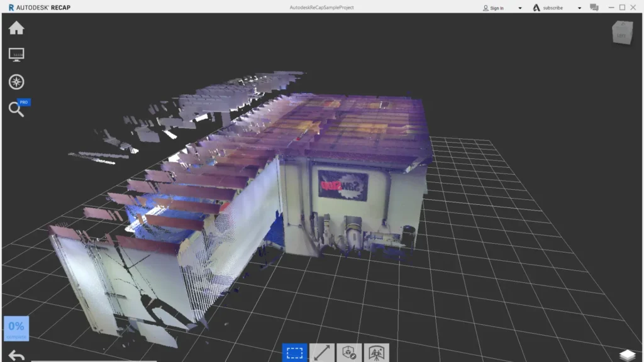
Task: Click the Sign In button
Action: (x=496, y=8)
